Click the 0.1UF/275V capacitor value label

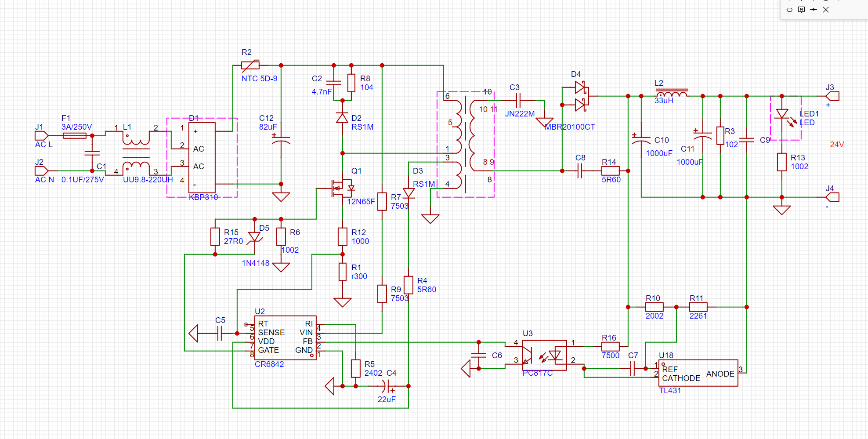click(83, 180)
